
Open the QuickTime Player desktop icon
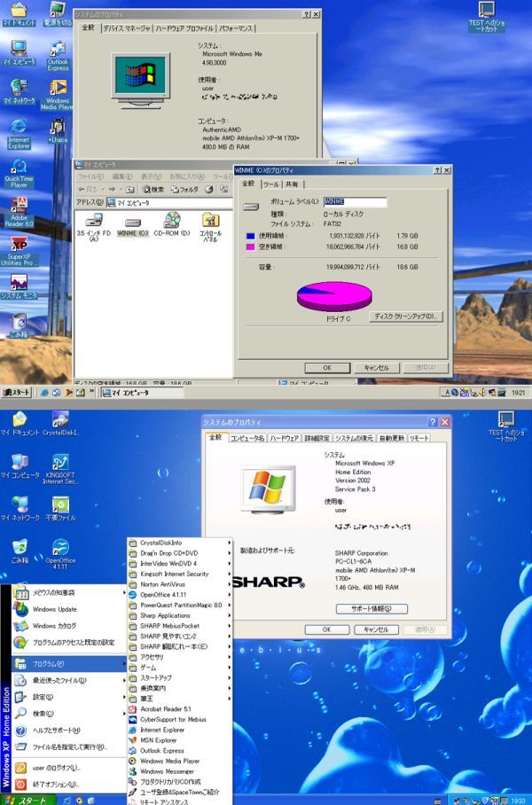pyautogui.click(x=19, y=168)
